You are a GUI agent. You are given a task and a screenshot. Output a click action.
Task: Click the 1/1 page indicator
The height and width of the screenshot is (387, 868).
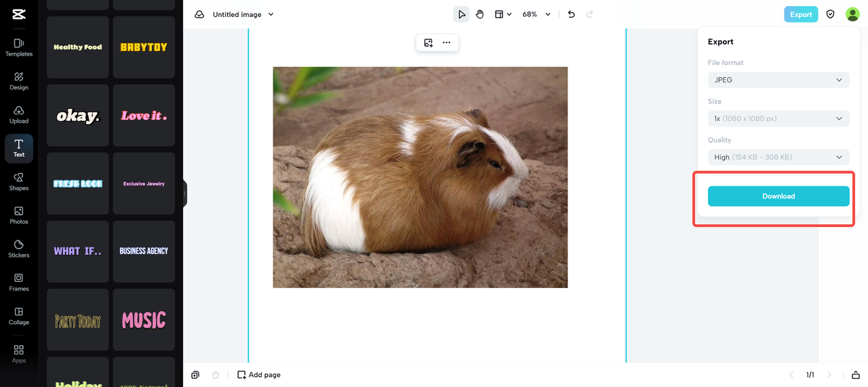[810, 375]
